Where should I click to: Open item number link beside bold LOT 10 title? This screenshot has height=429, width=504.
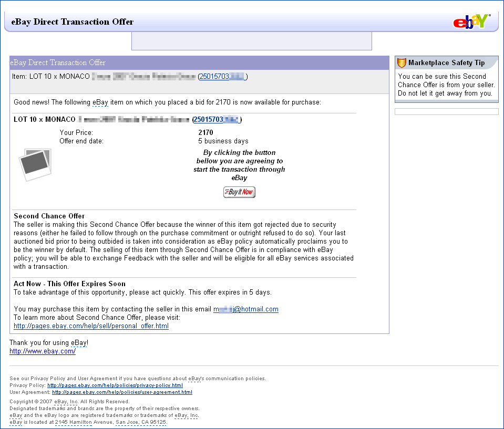217,119
